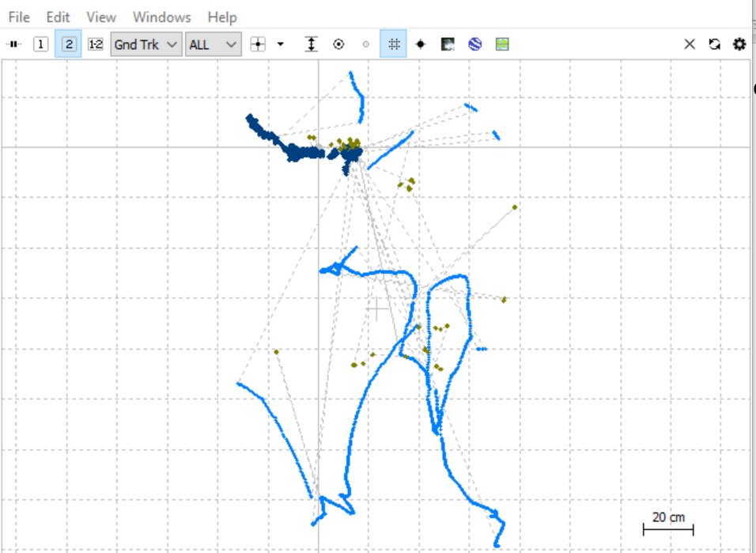Click the show image icon
Image resolution: width=756 pixels, height=553 pixels.
click(x=448, y=44)
